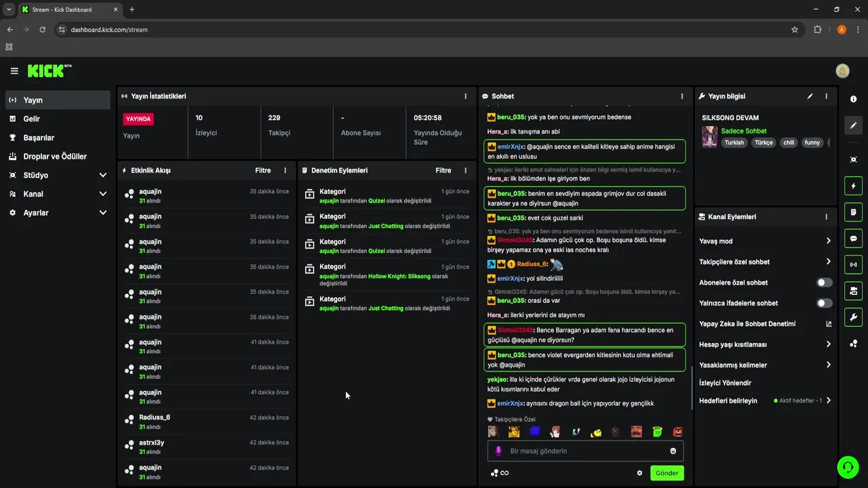Open Etkinlik Akışı panel three-dot menu

pyautogui.click(x=285, y=171)
